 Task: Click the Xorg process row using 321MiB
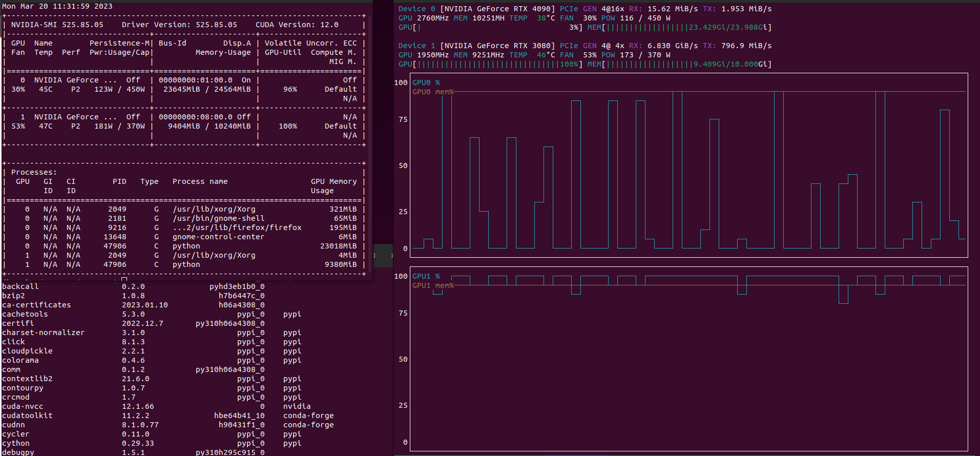184,209
